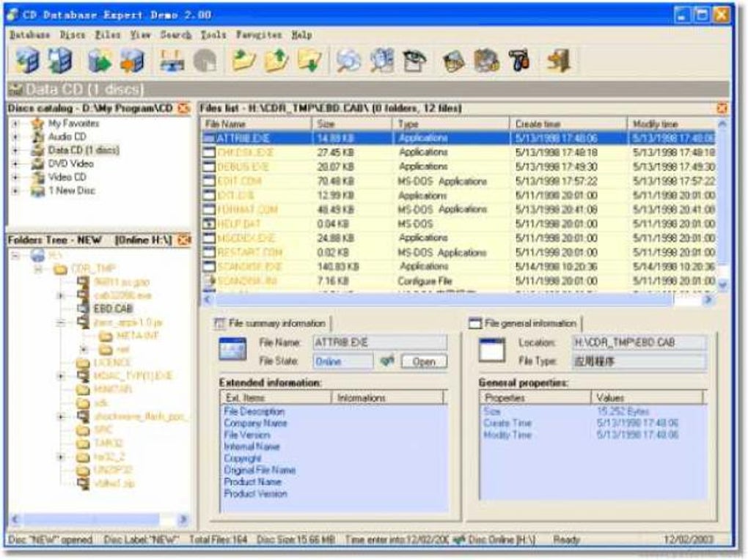Select EBD.CAB in the Folders Tree
Viewport: 748px width, 560px height.
113,309
